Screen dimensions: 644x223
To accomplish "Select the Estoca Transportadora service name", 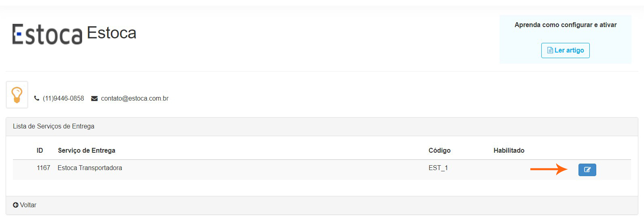I will 90,168.
